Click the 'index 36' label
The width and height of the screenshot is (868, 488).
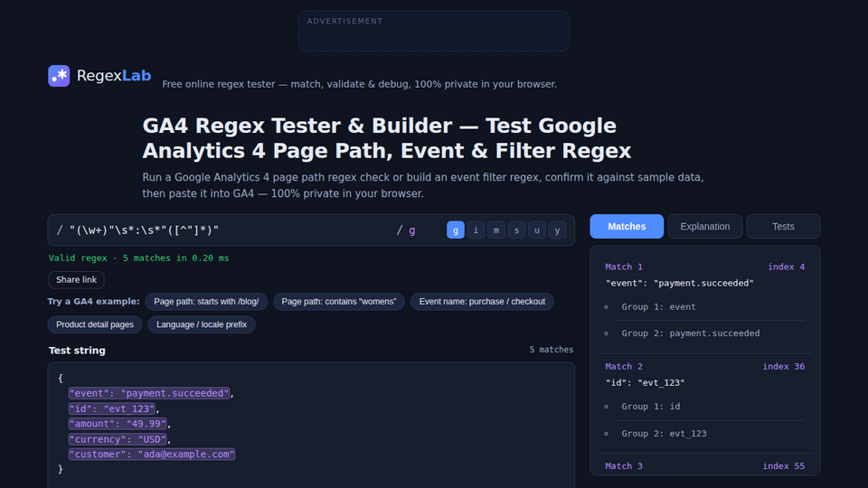pyautogui.click(x=784, y=366)
